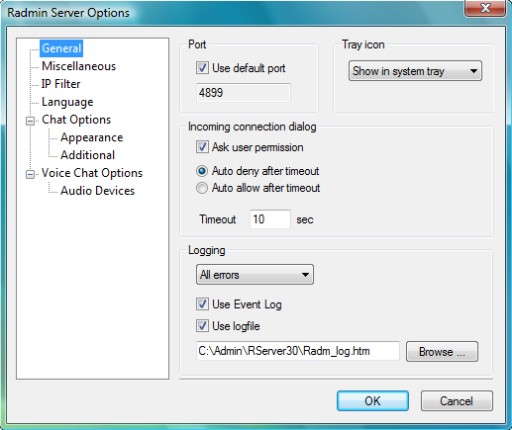Select Chat Options tree node
512x430 pixels.
pos(76,119)
